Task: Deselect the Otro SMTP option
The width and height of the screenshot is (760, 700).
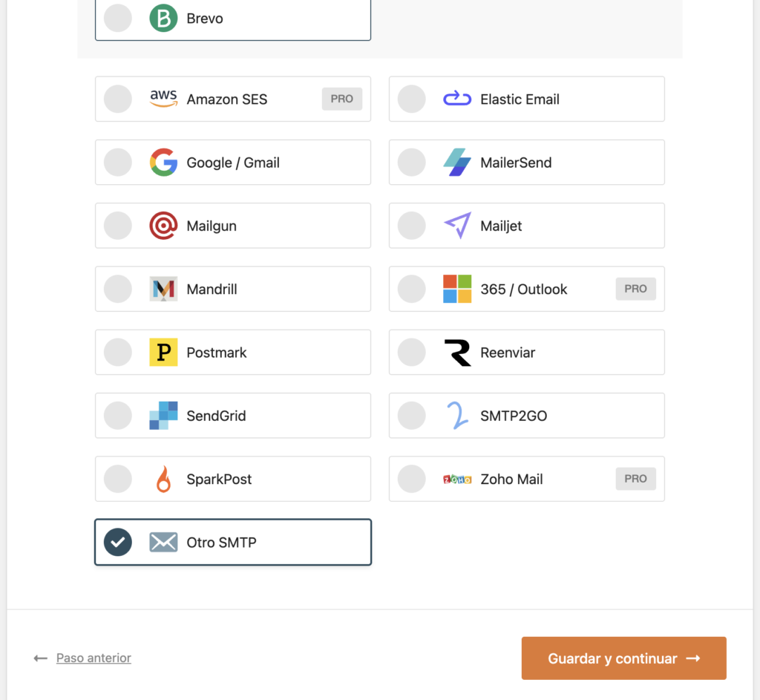Action: tap(117, 542)
